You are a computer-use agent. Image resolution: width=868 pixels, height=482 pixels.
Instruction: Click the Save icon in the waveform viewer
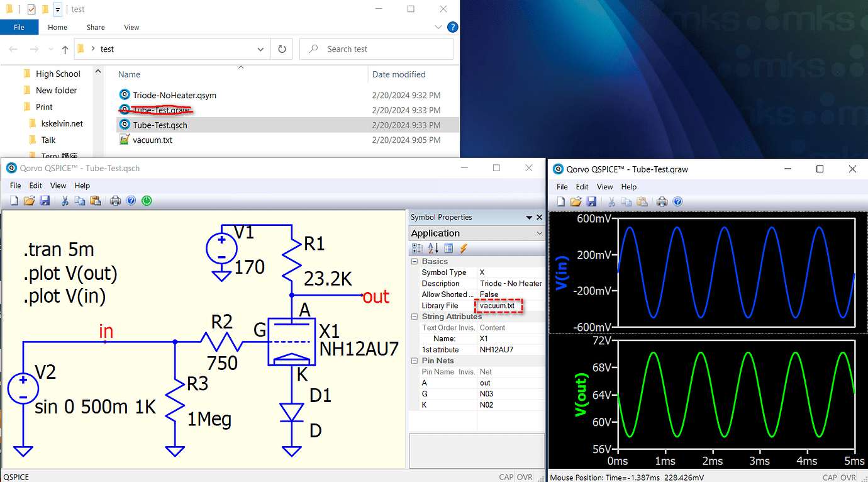point(591,201)
